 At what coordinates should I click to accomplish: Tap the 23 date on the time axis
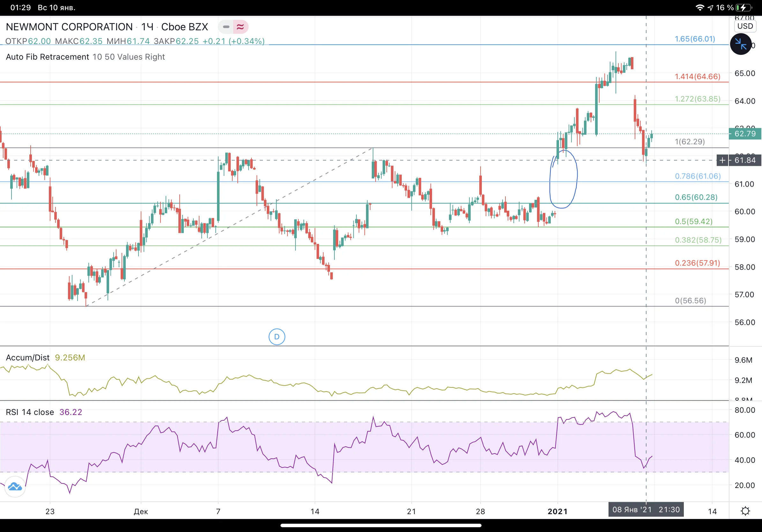(50, 512)
